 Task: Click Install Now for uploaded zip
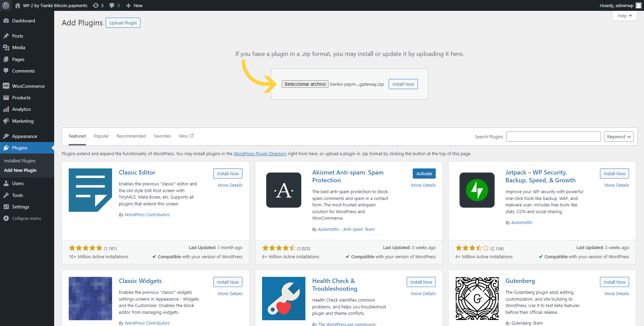pos(403,84)
